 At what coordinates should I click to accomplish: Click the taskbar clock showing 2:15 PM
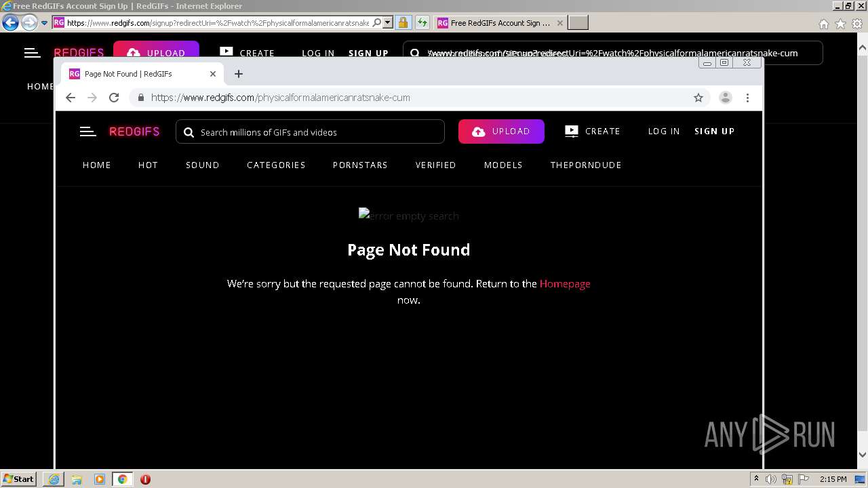tap(833, 479)
